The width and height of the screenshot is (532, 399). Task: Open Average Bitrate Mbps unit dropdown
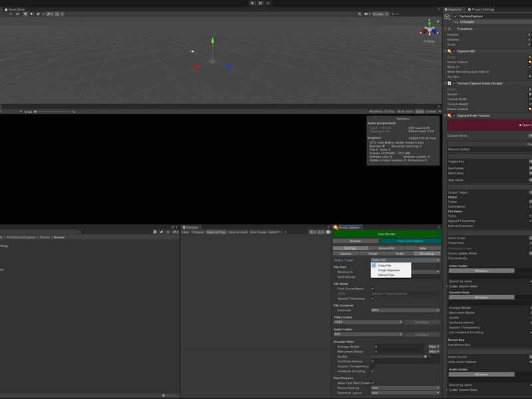(x=434, y=346)
